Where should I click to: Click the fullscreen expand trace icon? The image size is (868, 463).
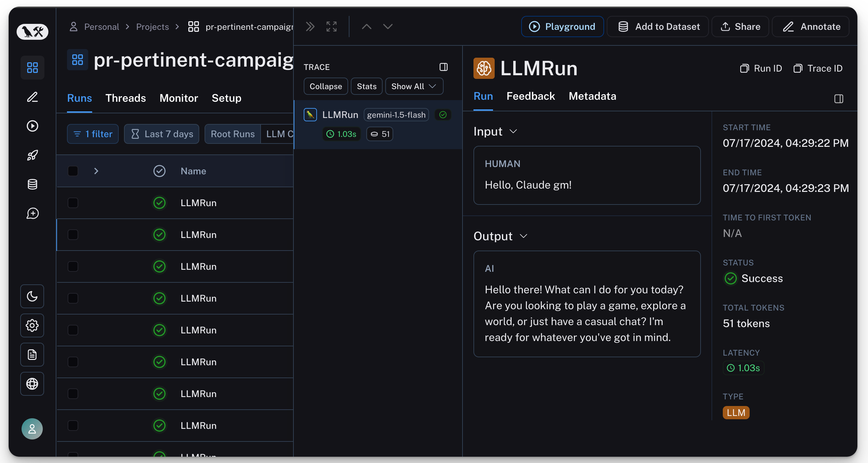[332, 27]
